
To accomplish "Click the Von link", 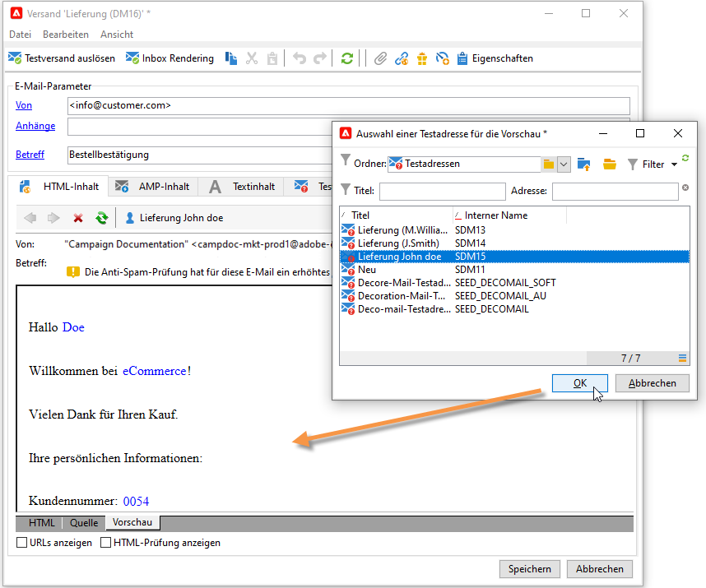I will pos(24,105).
